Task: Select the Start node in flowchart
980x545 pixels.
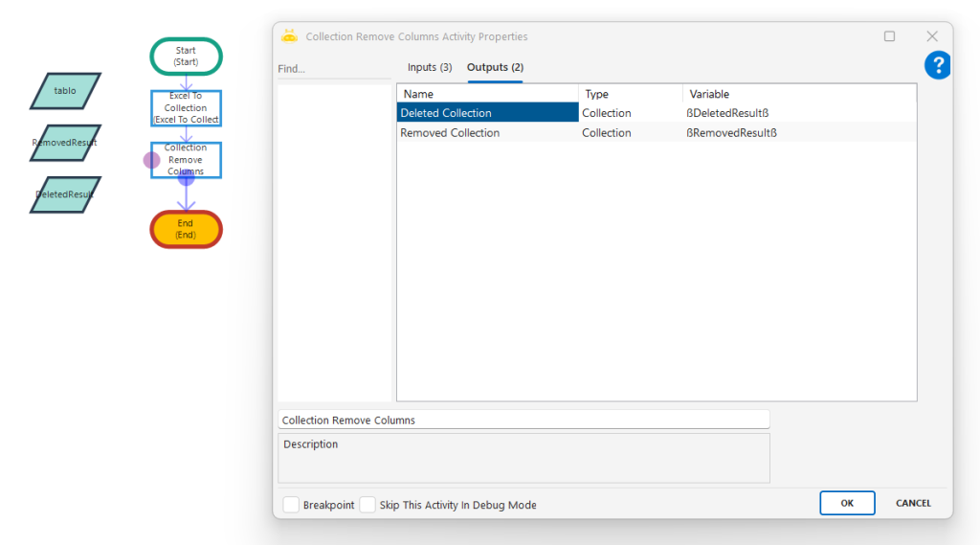Action: (x=186, y=57)
